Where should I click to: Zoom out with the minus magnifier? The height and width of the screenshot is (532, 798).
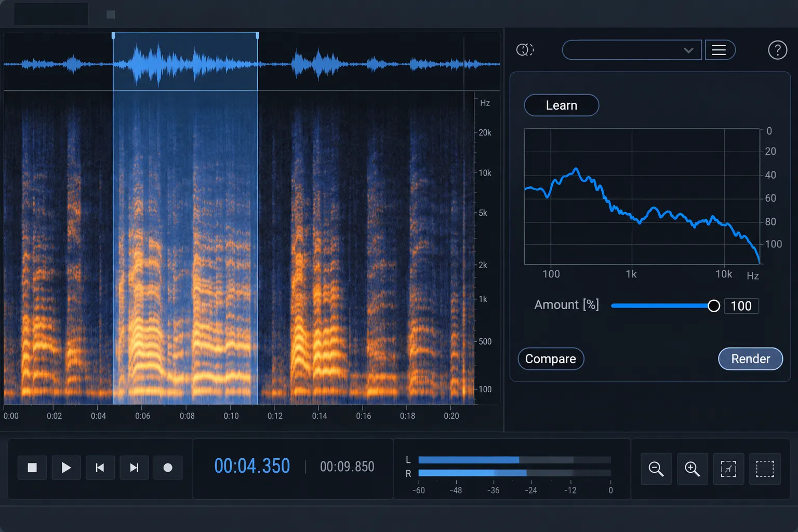656,469
